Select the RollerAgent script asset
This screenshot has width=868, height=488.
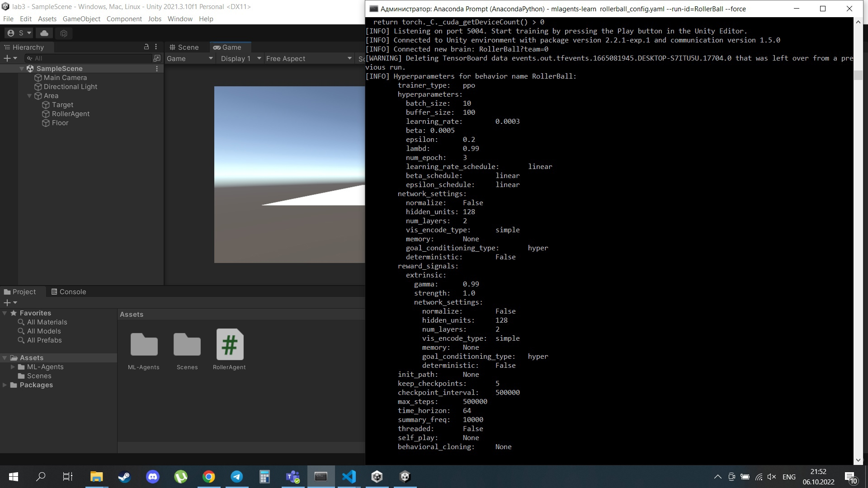pyautogui.click(x=230, y=345)
